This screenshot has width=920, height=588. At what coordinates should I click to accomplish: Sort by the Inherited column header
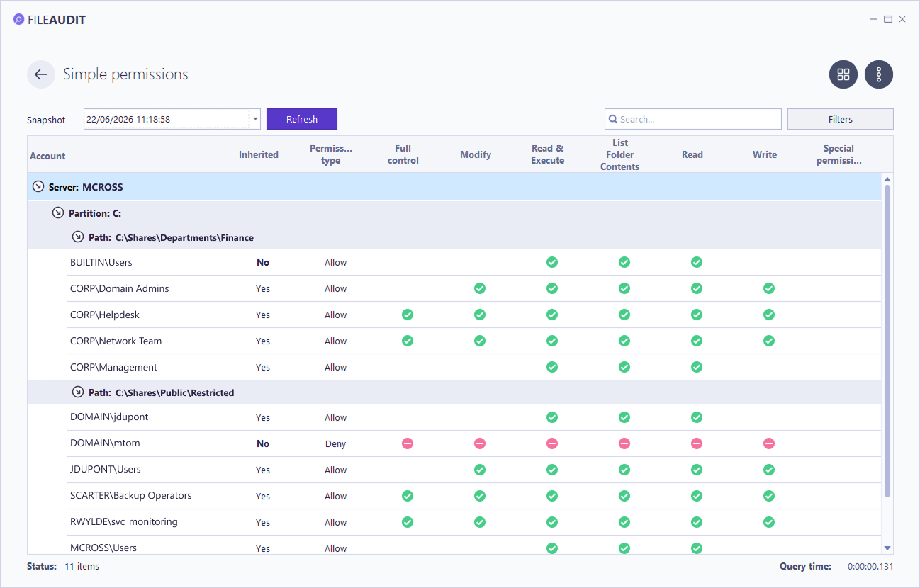coord(259,154)
